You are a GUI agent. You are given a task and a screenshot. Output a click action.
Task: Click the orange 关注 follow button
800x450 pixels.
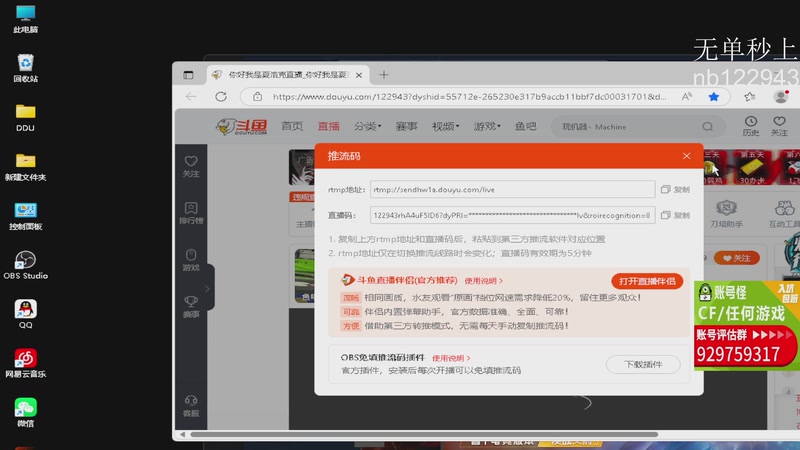coord(736,258)
